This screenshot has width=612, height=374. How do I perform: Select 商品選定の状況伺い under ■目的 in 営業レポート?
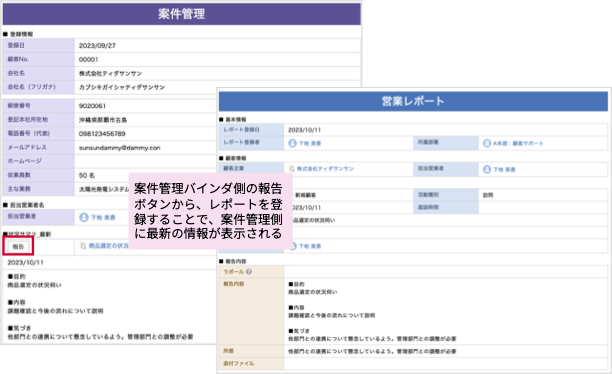313,292
